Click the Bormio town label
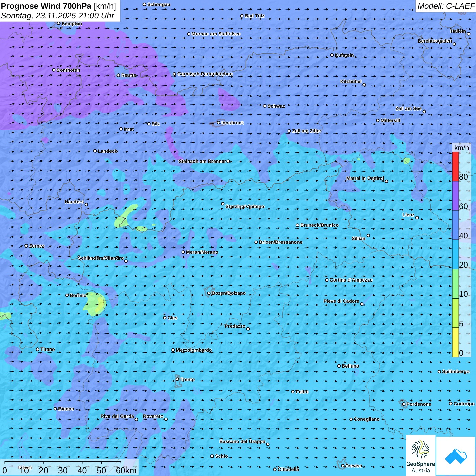Viewport: 476px width, 476px height. (78, 295)
